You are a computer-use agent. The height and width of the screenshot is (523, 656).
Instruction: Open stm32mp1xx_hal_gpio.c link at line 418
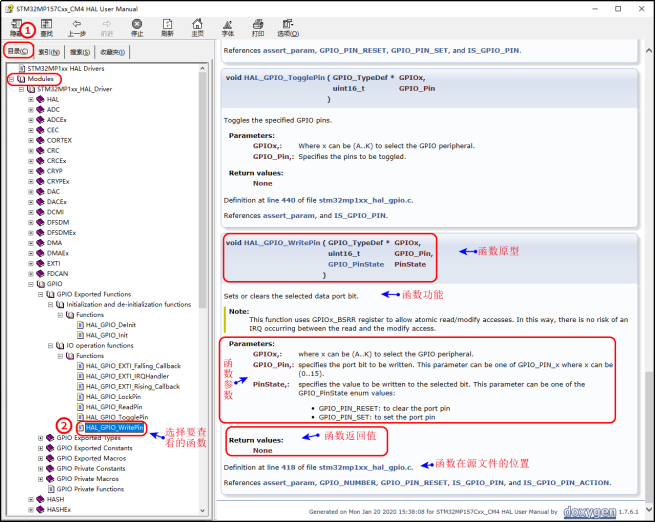click(366, 467)
